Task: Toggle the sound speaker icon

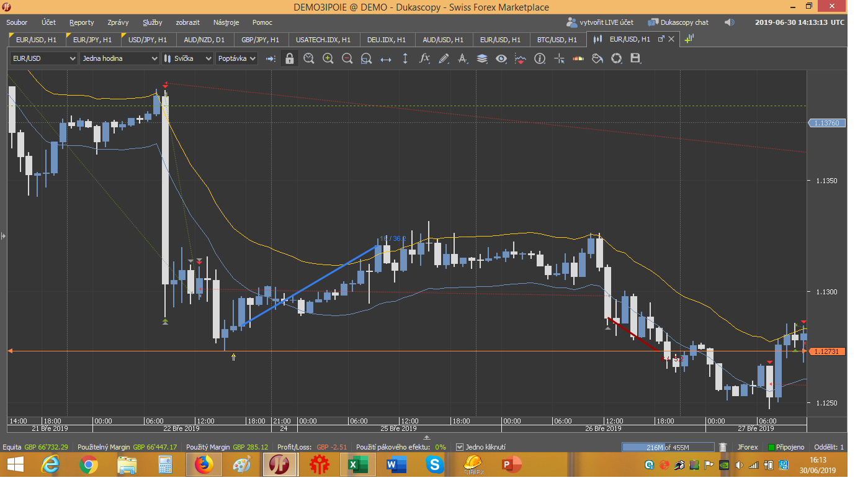Action: (730, 22)
